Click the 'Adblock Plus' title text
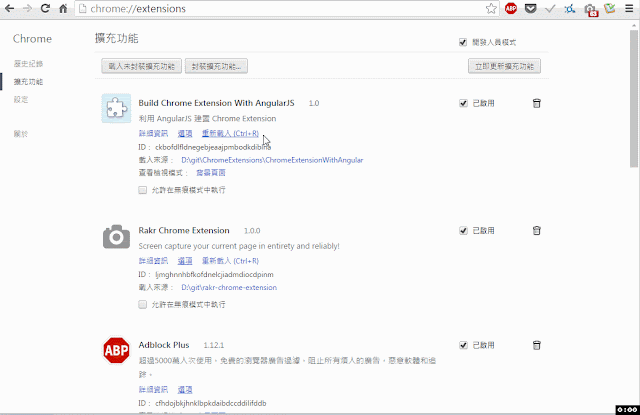This screenshot has width=640, height=415. pyautogui.click(x=164, y=345)
